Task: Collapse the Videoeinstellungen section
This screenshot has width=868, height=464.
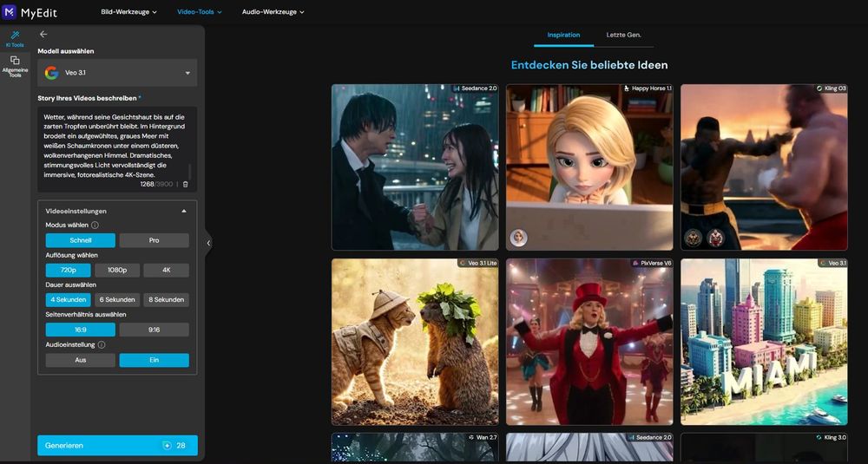Action: point(184,212)
